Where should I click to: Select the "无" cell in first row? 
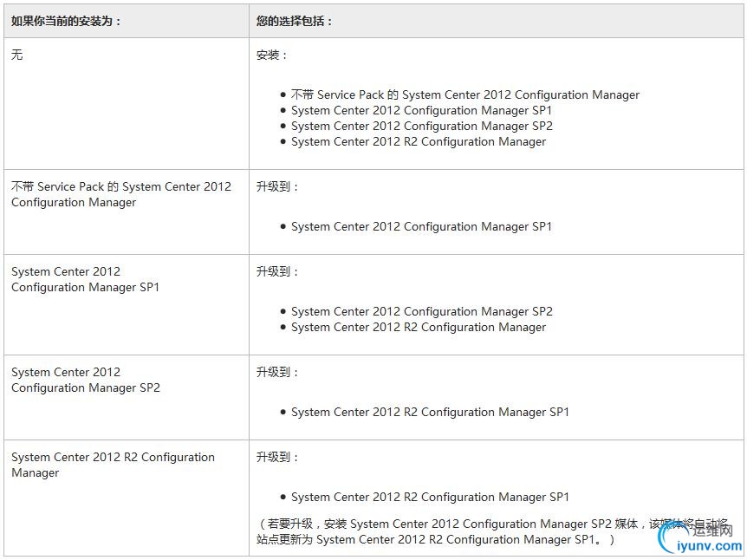point(17,54)
